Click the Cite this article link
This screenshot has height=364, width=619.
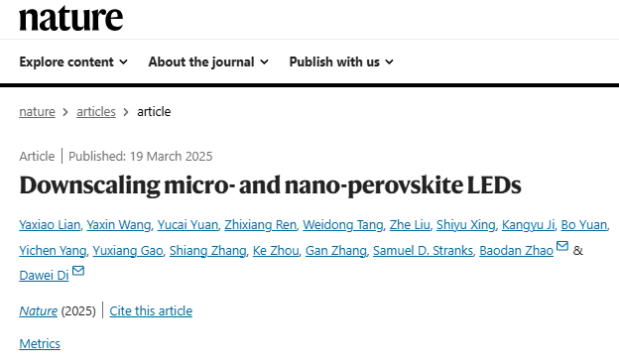point(151,311)
